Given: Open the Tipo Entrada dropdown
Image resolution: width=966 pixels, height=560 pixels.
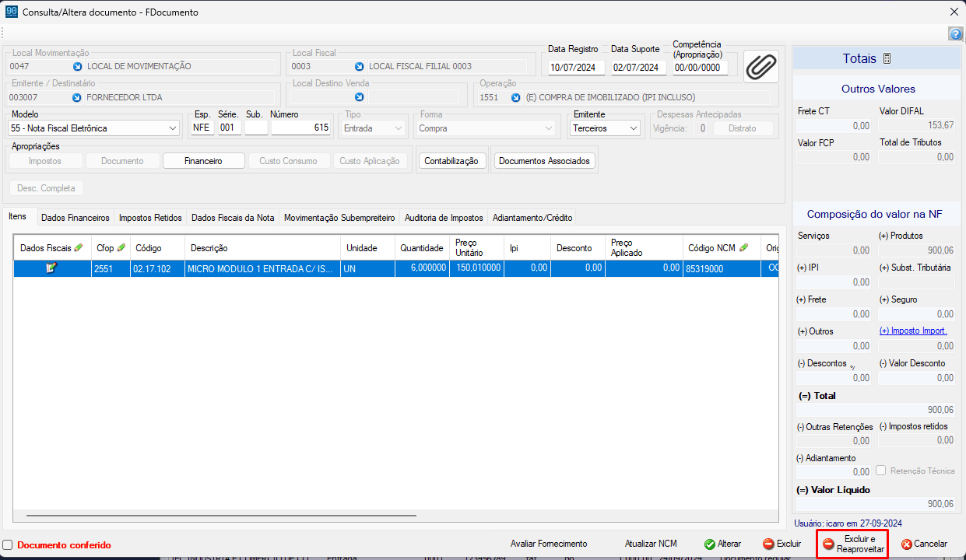Looking at the screenshot, I should click(x=399, y=128).
